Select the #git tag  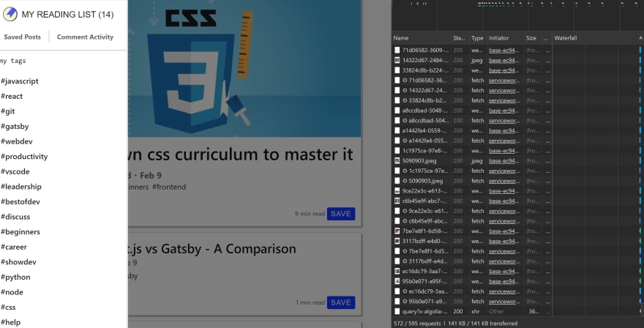(x=8, y=111)
